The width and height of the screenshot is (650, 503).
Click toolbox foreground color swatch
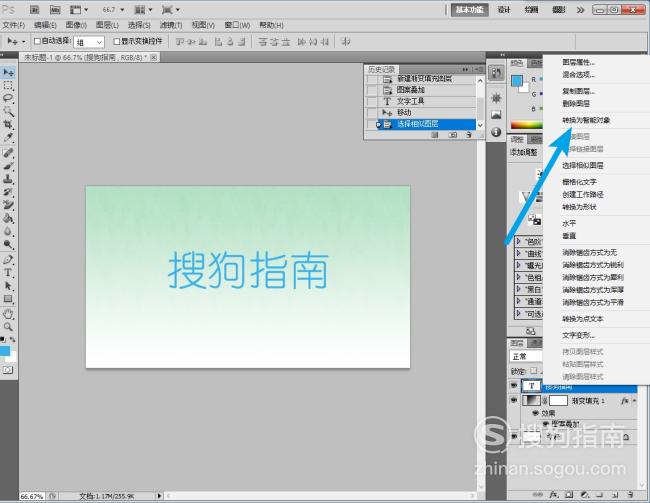tap(5, 351)
